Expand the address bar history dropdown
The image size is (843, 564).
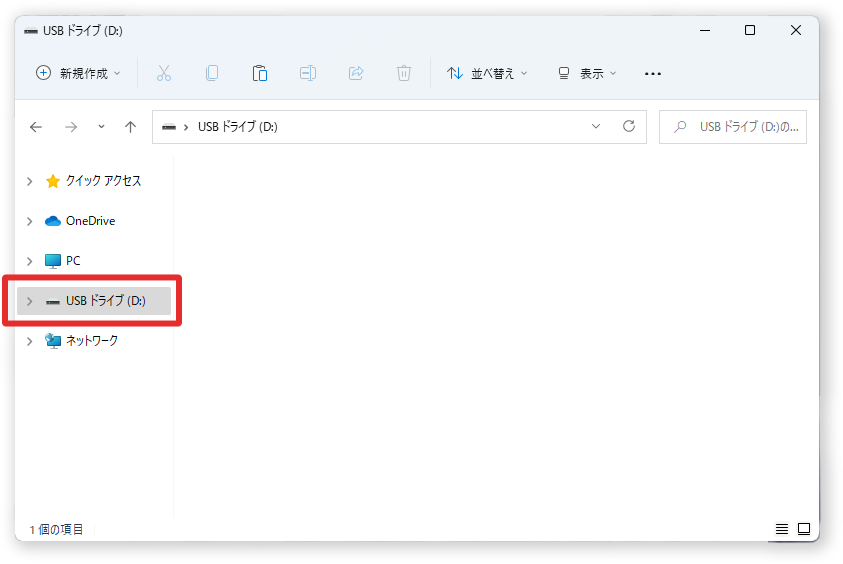click(x=596, y=126)
